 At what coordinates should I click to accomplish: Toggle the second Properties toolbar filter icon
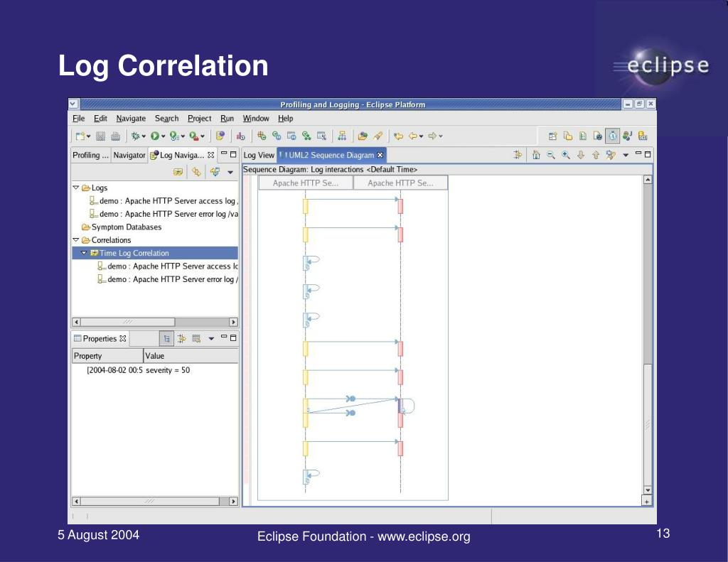pos(181,339)
